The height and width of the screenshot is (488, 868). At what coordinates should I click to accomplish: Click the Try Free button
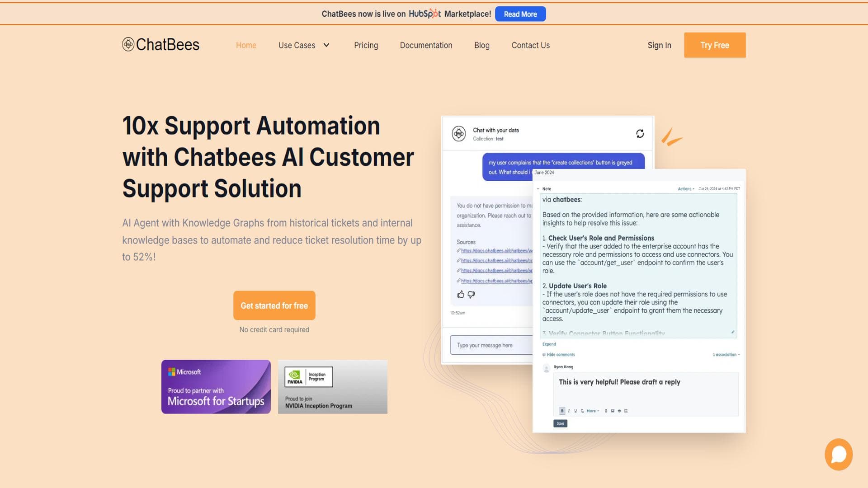coord(714,45)
